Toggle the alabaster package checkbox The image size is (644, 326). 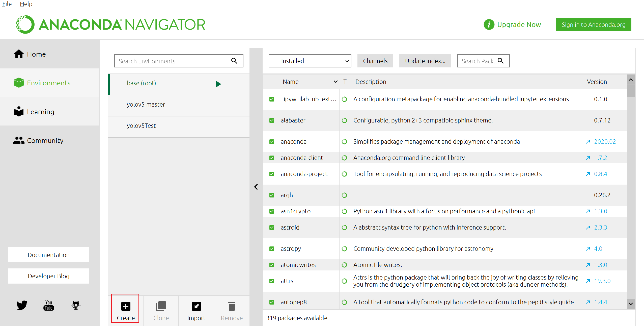[272, 120]
